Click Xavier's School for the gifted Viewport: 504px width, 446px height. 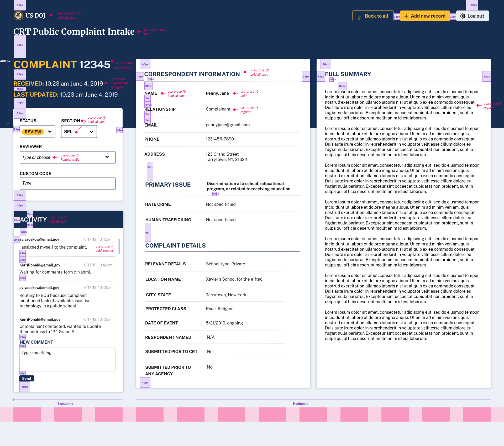click(234, 279)
